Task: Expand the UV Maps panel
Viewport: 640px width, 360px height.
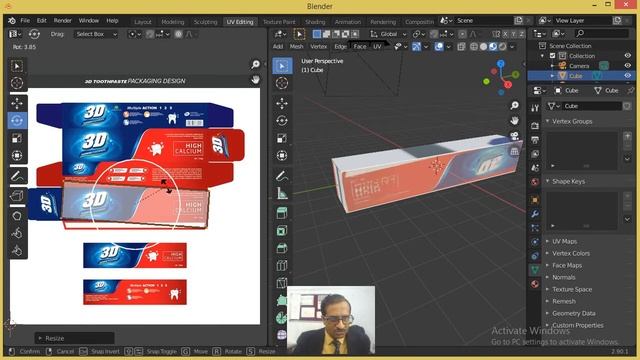Action: pos(564,241)
